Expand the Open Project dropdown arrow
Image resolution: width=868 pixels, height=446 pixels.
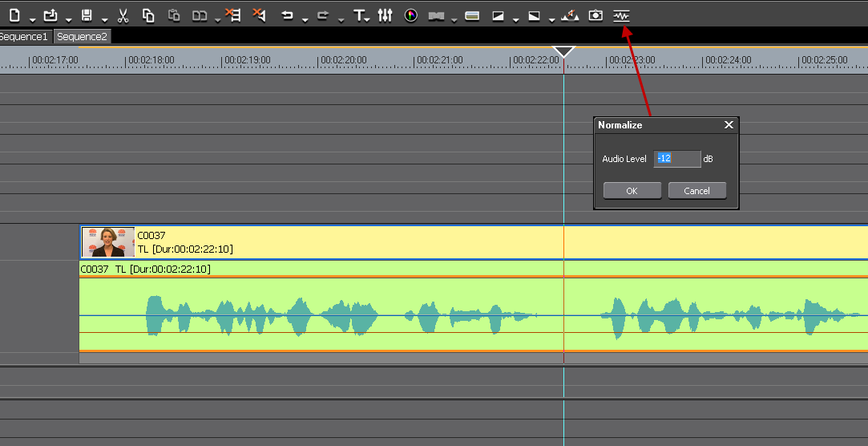click(x=69, y=20)
